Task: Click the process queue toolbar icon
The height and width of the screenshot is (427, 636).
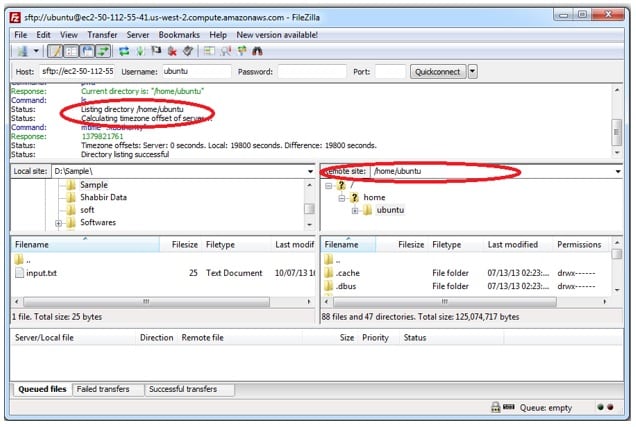Action: pyautogui.click(x=140, y=51)
